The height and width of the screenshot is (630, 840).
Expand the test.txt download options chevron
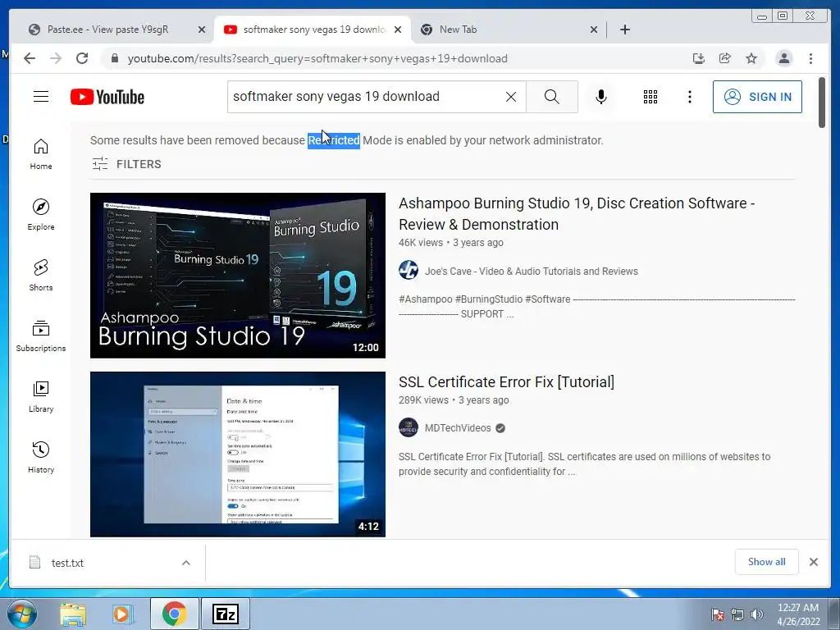coord(186,563)
